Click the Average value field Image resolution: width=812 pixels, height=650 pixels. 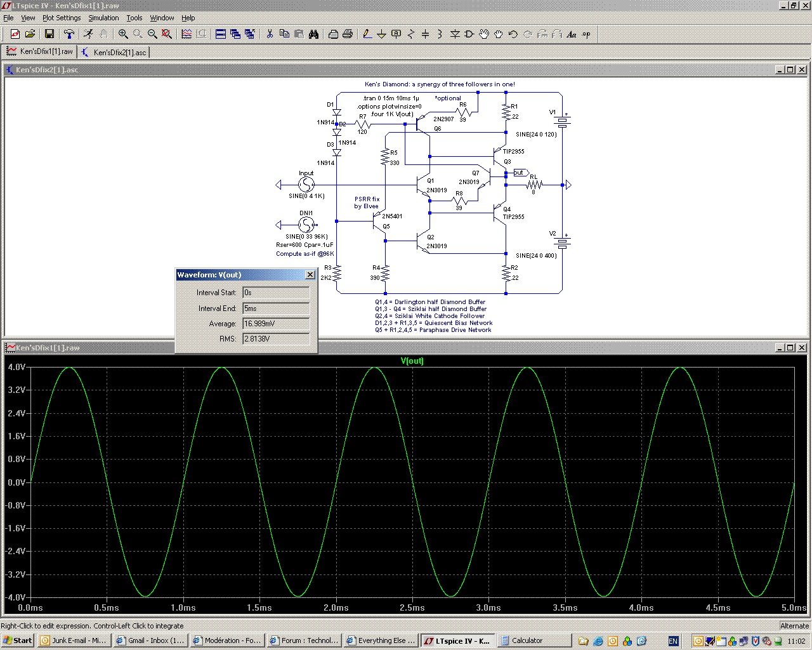coord(276,324)
